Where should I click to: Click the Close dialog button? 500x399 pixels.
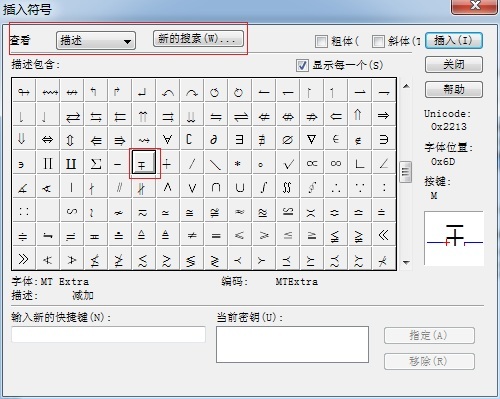(x=454, y=64)
